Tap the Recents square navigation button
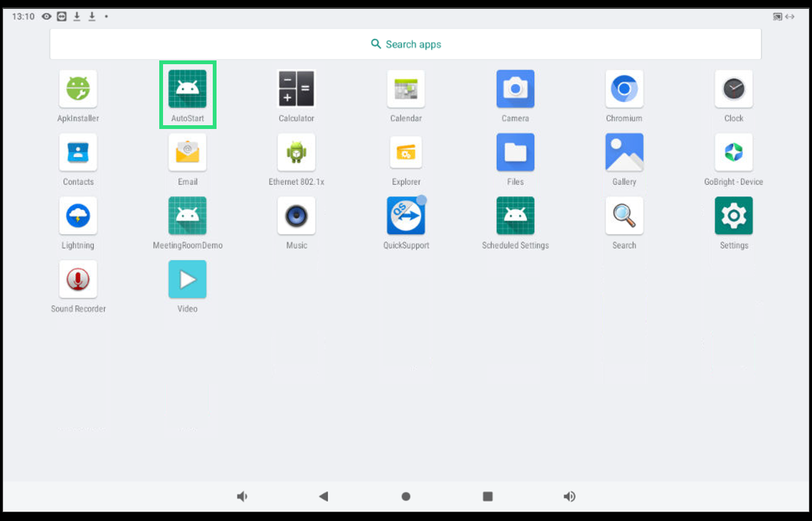The width and height of the screenshot is (812, 521). pyautogui.click(x=488, y=496)
